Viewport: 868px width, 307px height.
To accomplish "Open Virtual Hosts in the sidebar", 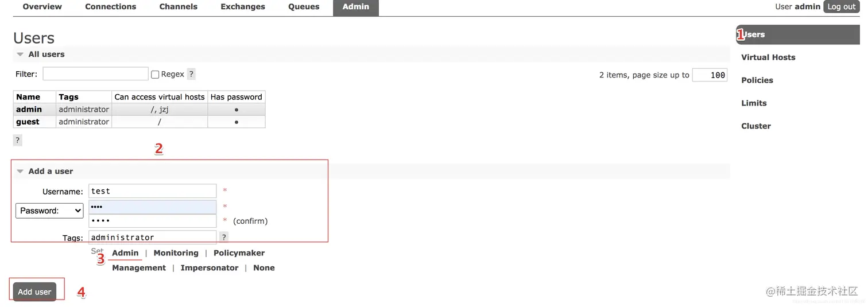I will [768, 57].
